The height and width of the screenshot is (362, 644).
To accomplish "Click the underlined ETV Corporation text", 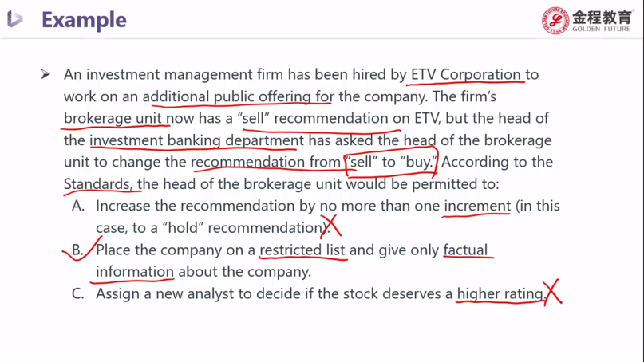I will point(466,74).
